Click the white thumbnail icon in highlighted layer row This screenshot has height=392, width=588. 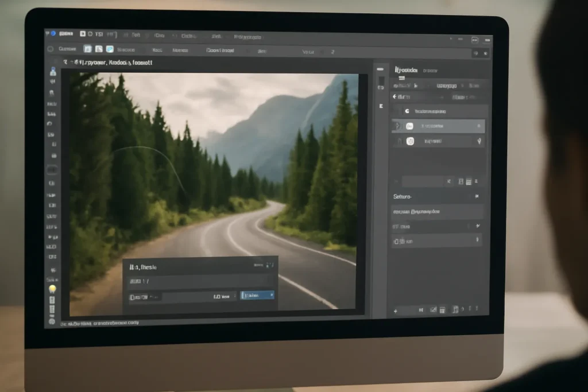(x=409, y=126)
